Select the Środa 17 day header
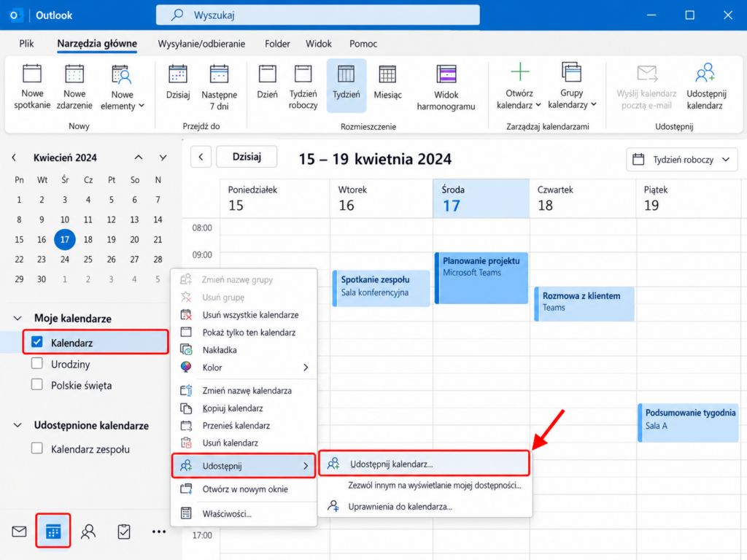 pyautogui.click(x=481, y=198)
